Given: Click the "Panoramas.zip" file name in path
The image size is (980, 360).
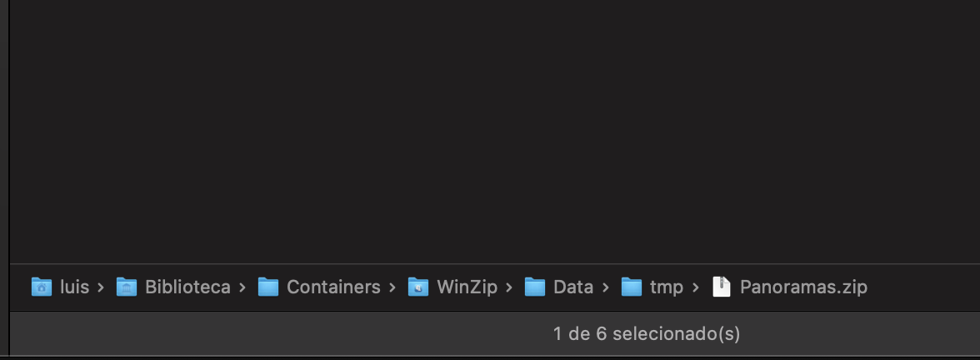Looking at the screenshot, I should 803,287.
